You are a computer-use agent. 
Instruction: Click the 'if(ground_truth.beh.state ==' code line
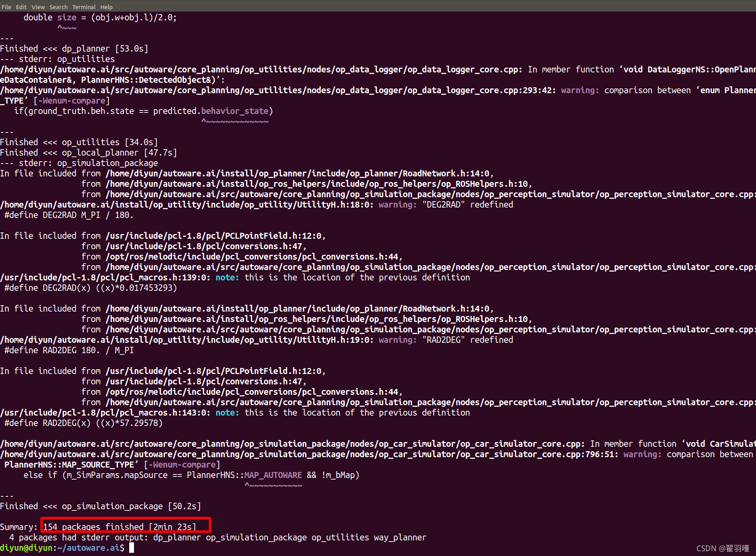[143, 111]
